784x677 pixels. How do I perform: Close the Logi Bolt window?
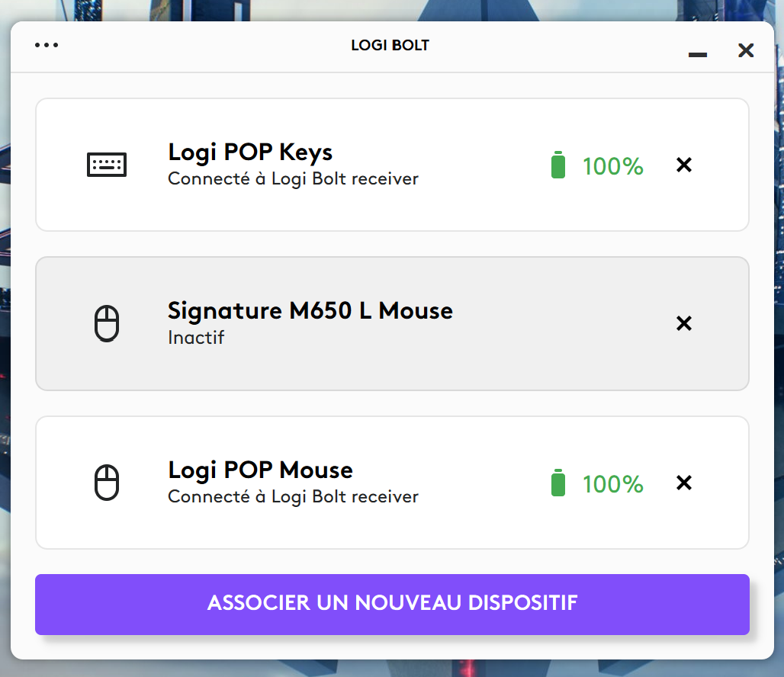pyautogui.click(x=746, y=50)
